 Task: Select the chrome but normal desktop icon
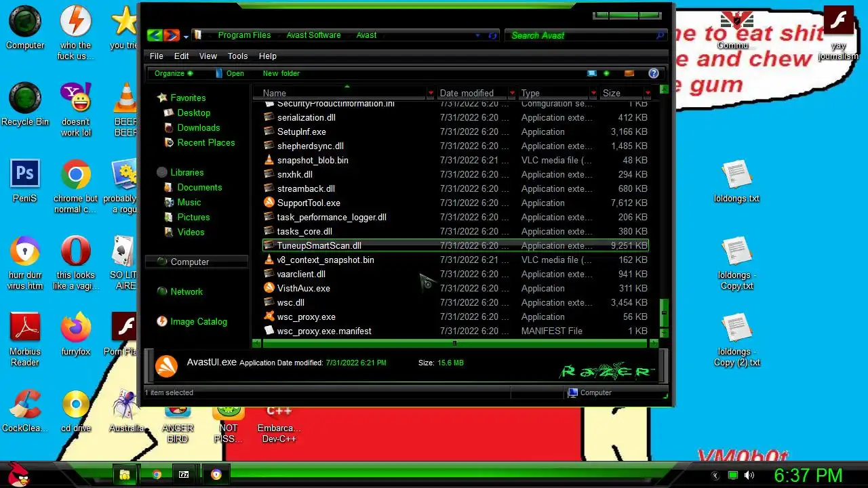(75, 186)
